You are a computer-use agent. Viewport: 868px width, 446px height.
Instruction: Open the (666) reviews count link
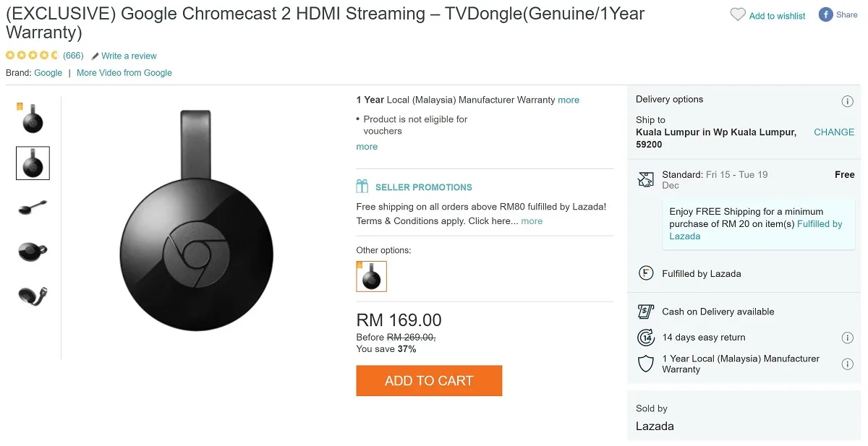click(73, 56)
